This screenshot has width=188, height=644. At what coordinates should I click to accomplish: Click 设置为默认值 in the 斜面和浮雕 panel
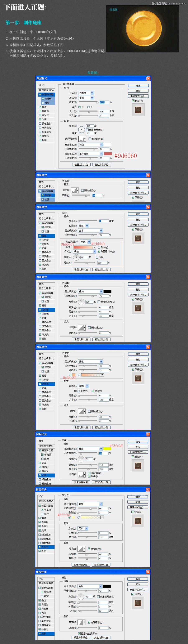point(81,165)
